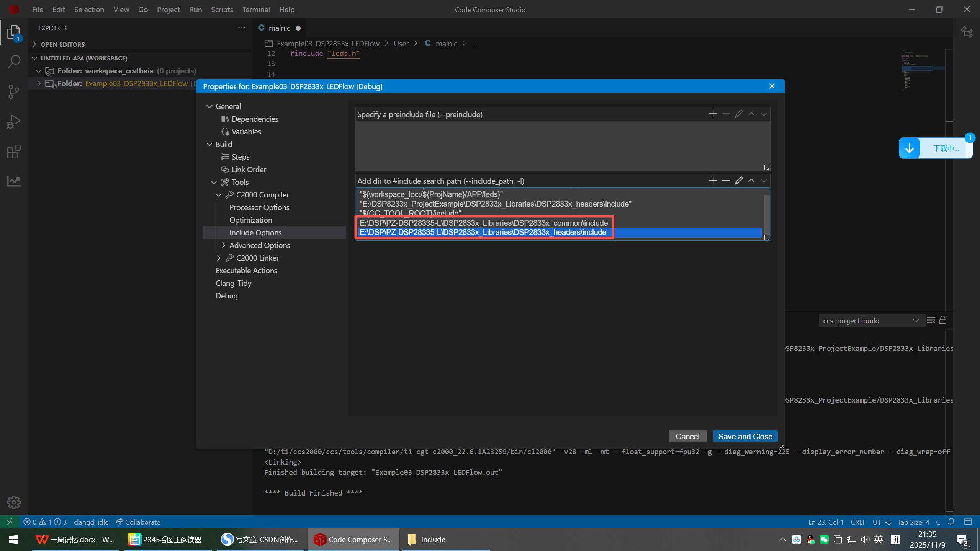Open Source Control view icon
The image size is (980, 551).
point(14,92)
